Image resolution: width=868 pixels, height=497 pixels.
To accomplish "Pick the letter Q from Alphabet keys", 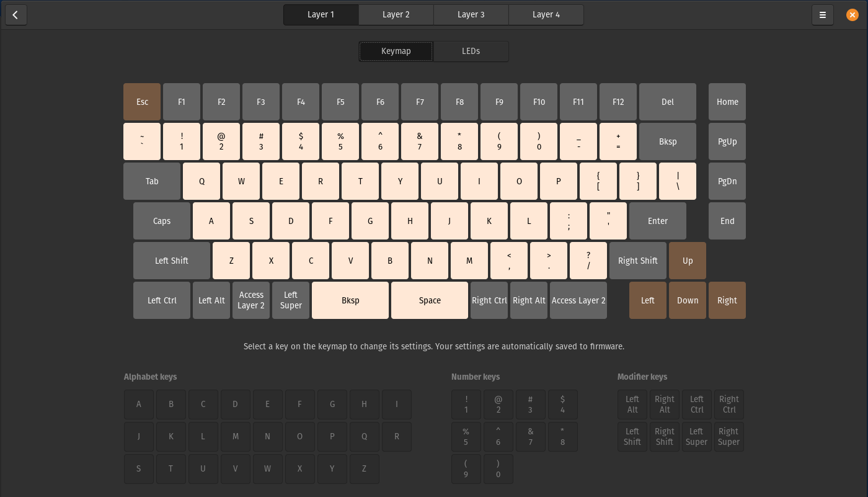I will (x=365, y=436).
